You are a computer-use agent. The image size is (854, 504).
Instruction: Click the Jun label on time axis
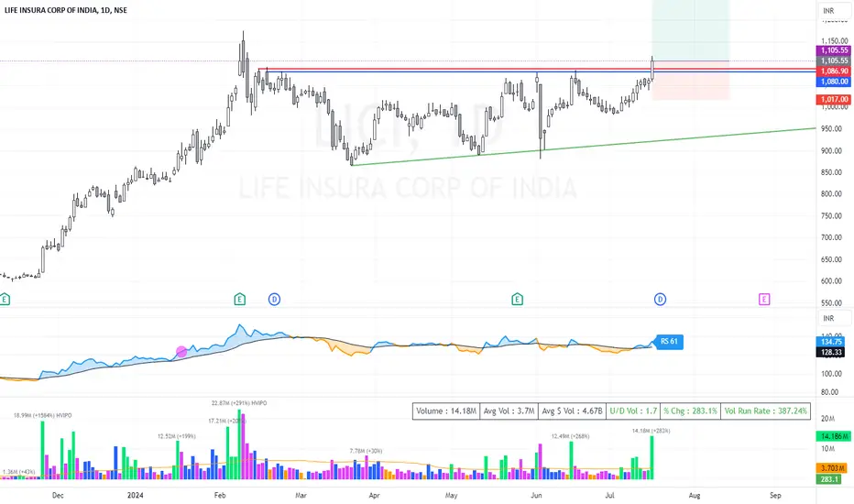(x=536, y=495)
